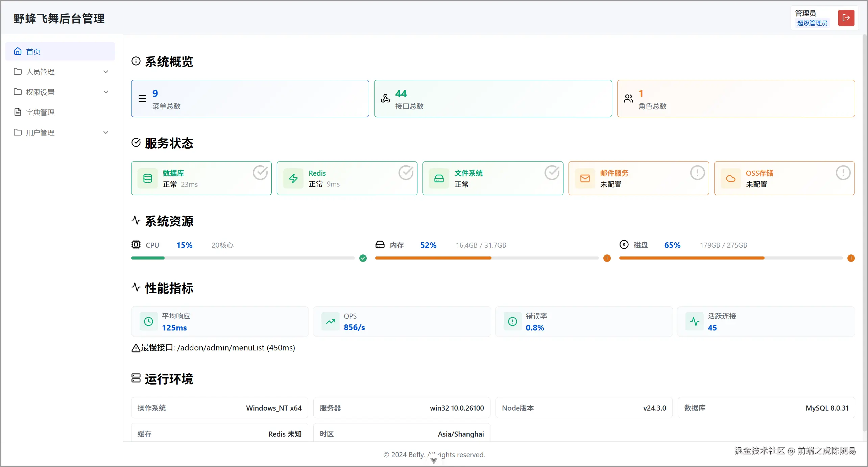This screenshot has width=868, height=467.
Task: Click the file system drive icon
Action: (x=439, y=178)
